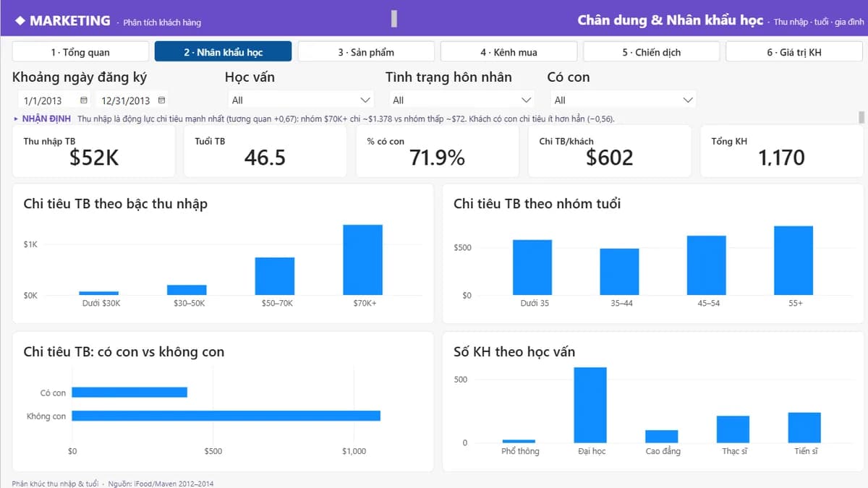Click the NHẬN ĐỊNH insight label

pyautogui.click(x=46, y=119)
